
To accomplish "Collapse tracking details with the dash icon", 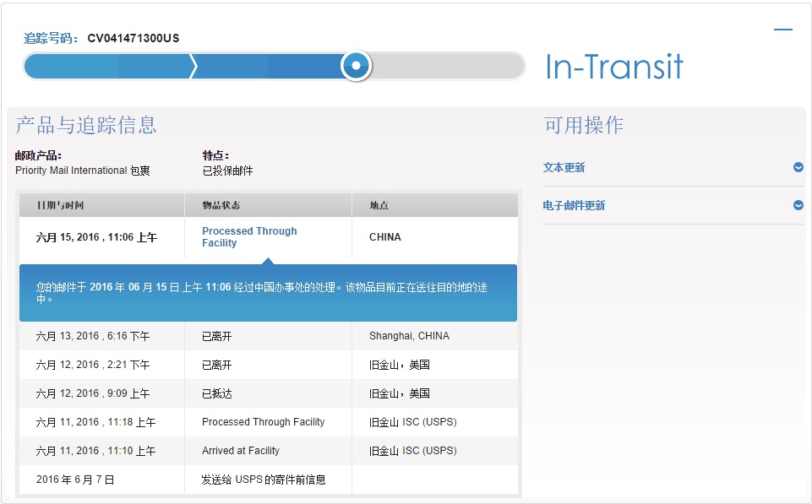I will [782, 30].
